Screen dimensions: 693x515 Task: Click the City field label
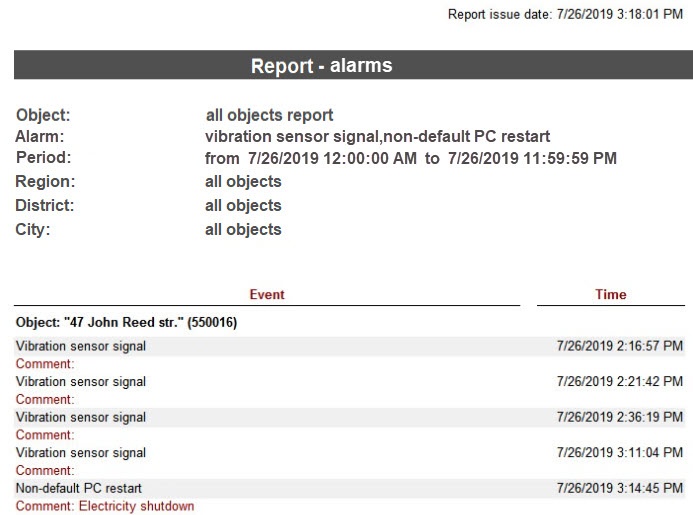click(33, 229)
